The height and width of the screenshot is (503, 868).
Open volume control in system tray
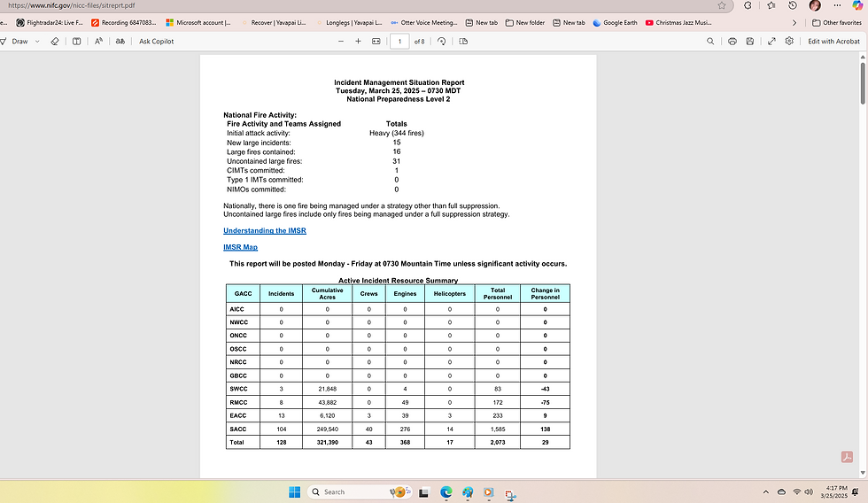coord(809,492)
